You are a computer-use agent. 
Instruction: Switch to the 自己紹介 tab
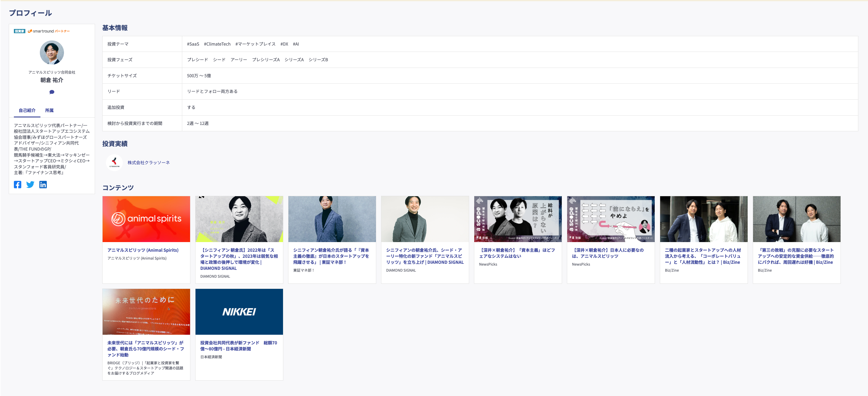point(27,110)
